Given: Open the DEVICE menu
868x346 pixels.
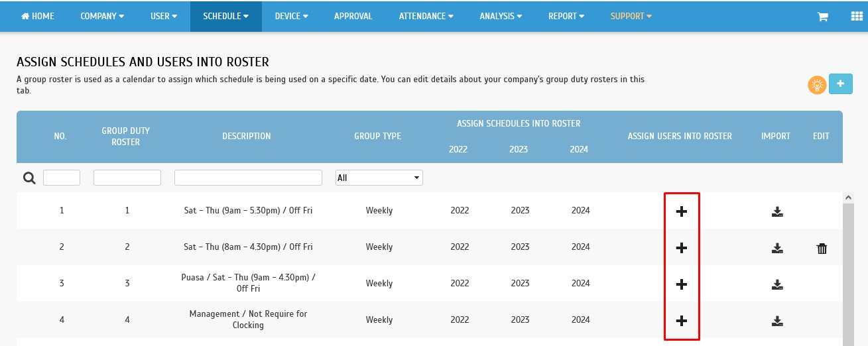Looking at the screenshot, I should pos(291,16).
